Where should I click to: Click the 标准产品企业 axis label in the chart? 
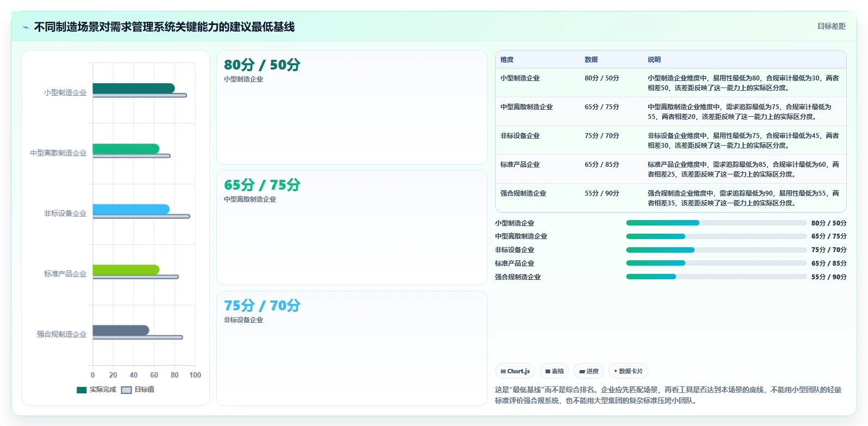(x=65, y=274)
